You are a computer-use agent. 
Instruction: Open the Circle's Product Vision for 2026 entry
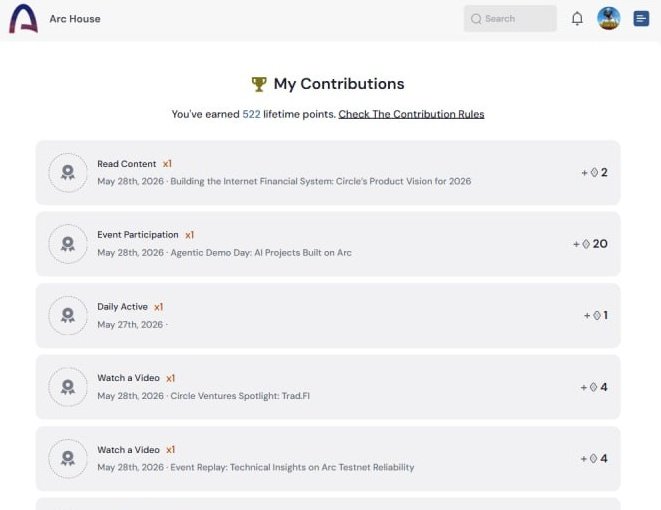click(328, 173)
